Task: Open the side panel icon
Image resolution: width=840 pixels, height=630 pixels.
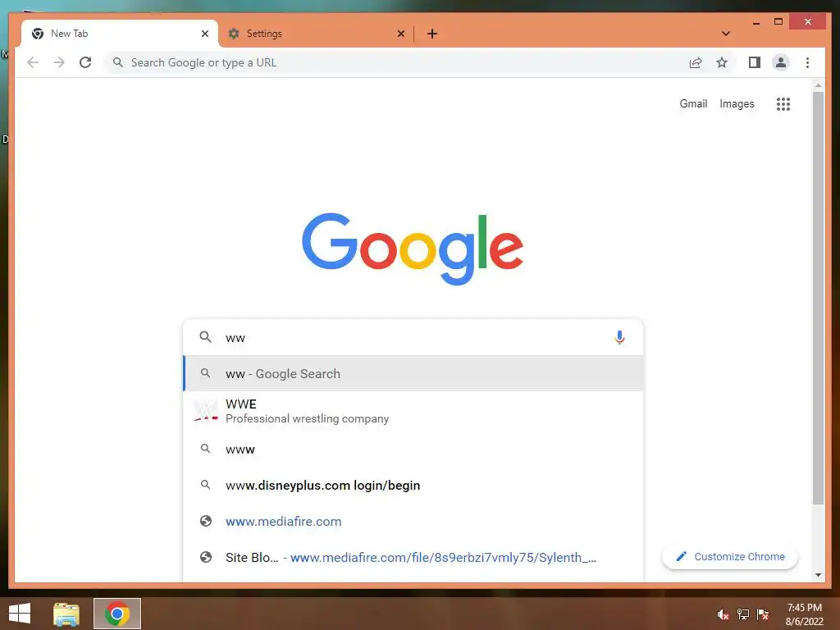Action: click(x=755, y=62)
